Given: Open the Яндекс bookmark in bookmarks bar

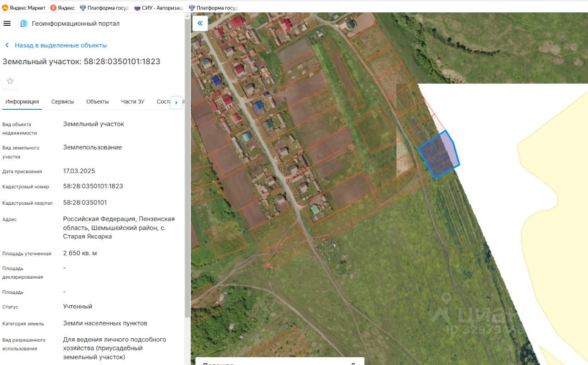Looking at the screenshot, I should pos(62,8).
